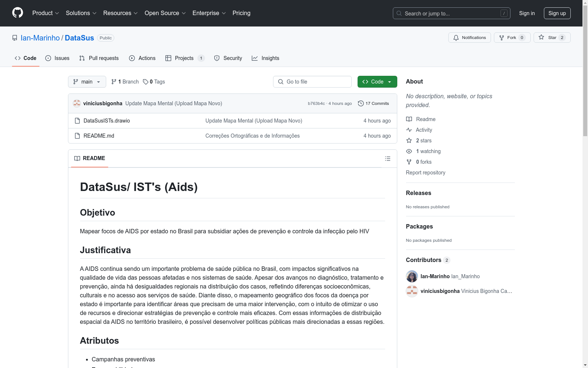588x368 pixels.
Task: Open viniciusbigonha's contributor avatar
Action: point(412,291)
